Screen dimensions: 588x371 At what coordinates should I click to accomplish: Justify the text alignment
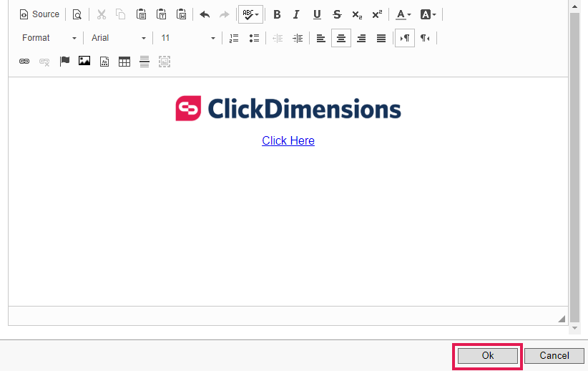click(381, 38)
